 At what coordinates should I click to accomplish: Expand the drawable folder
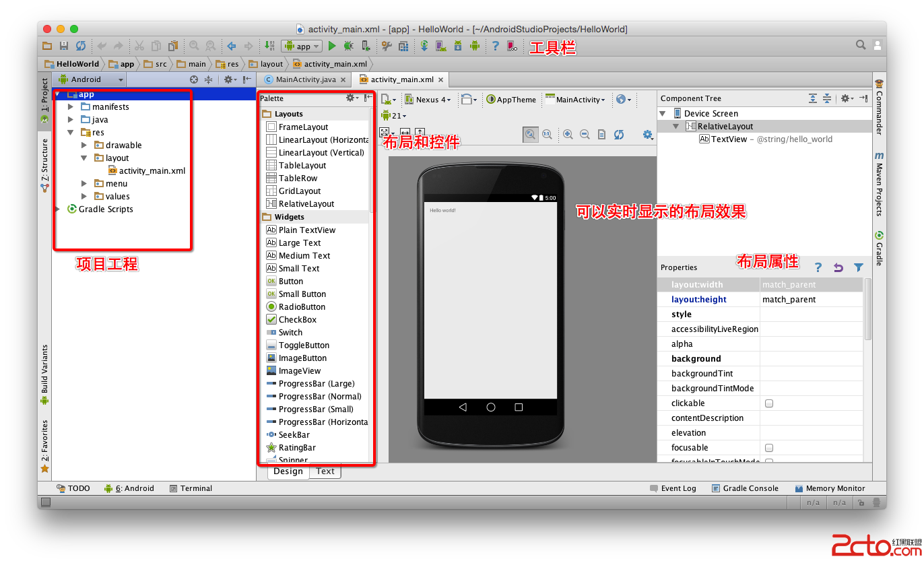click(84, 145)
